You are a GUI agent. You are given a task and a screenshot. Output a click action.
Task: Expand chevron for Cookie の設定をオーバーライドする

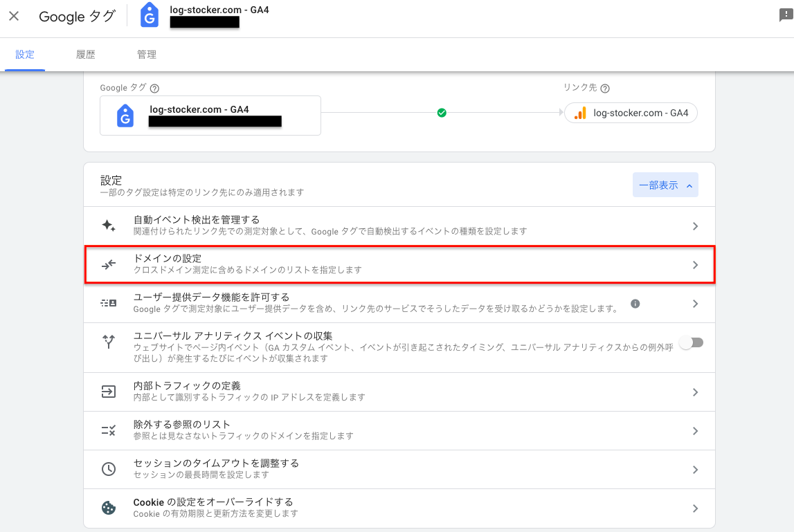(695, 508)
